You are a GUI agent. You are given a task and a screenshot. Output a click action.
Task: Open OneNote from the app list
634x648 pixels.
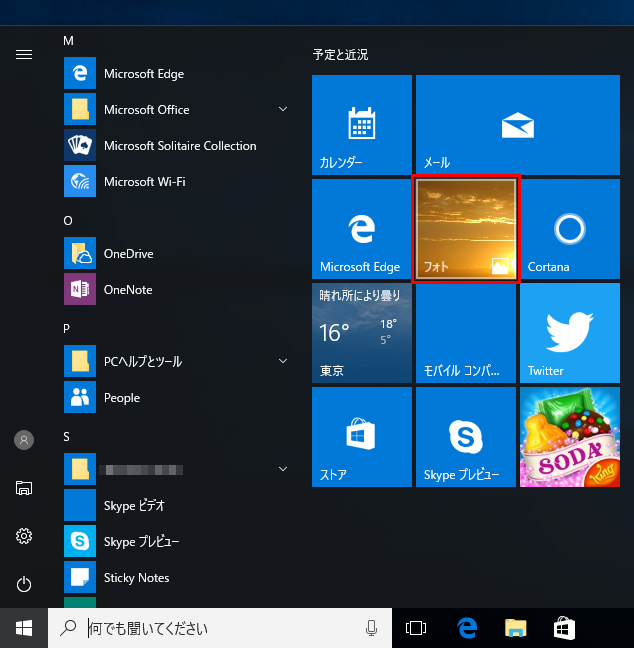(x=128, y=290)
